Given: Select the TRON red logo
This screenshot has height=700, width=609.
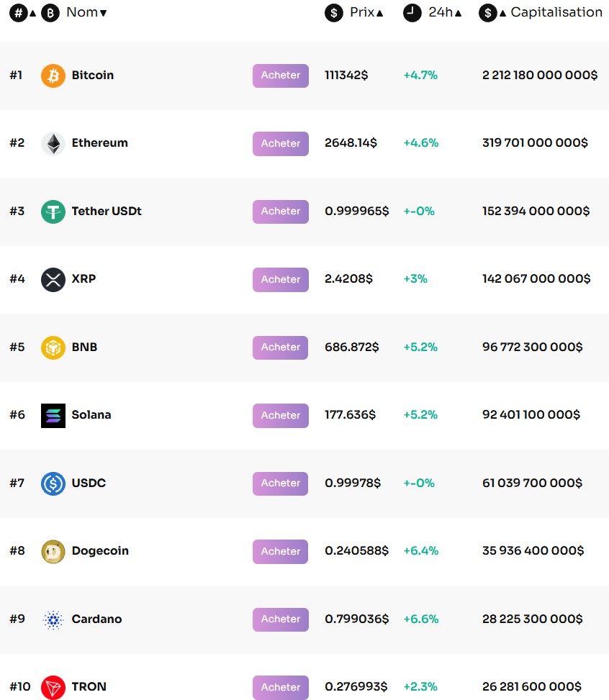Looking at the screenshot, I should 53,687.
